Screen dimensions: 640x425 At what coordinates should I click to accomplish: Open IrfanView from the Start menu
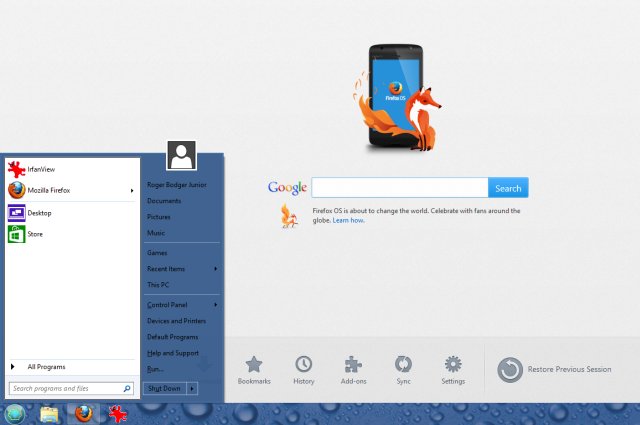(72, 169)
